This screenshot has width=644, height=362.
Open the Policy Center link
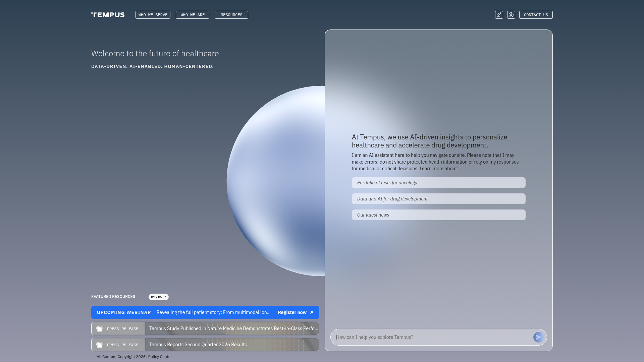(160, 357)
